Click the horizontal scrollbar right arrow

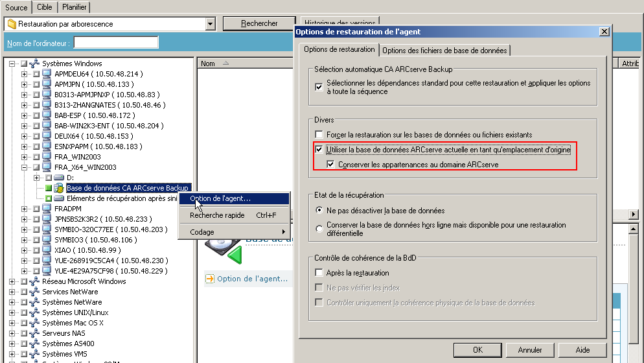click(x=634, y=214)
